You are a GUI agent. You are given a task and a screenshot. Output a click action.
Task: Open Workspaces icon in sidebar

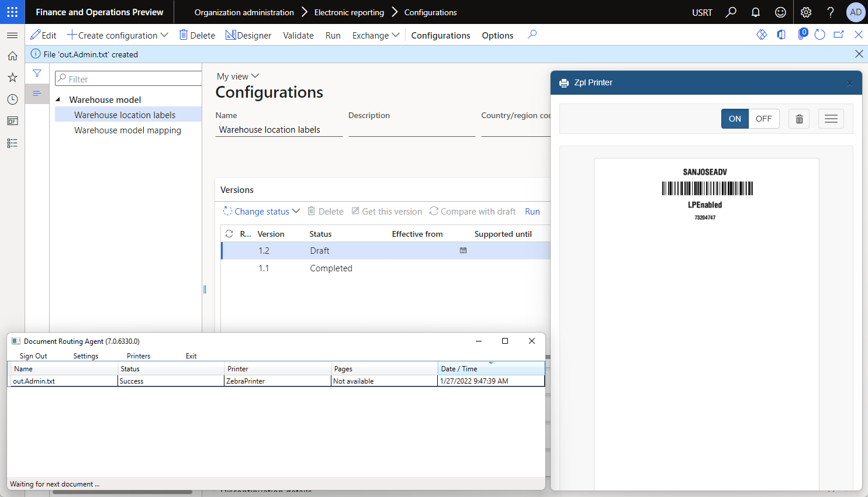tap(12, 121)
